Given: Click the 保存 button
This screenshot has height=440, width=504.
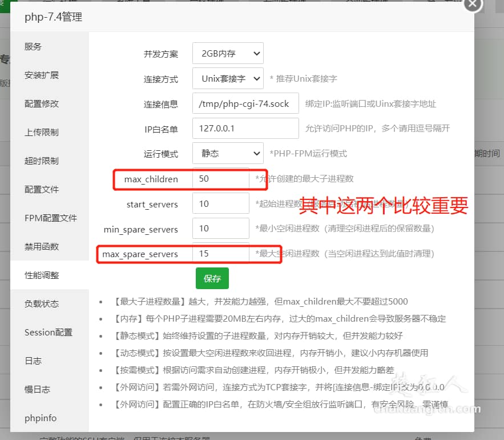Looking at the screenshot, I should point(212,279).
